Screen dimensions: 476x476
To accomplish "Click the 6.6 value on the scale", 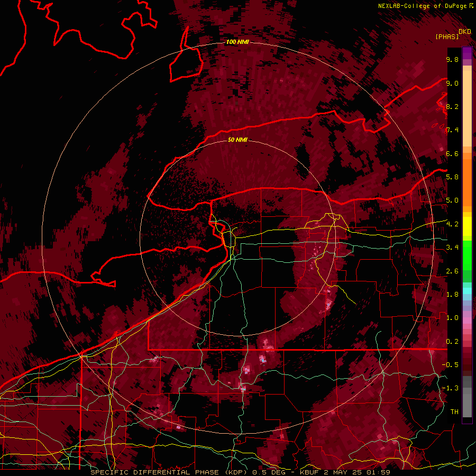I will (452, 153).
